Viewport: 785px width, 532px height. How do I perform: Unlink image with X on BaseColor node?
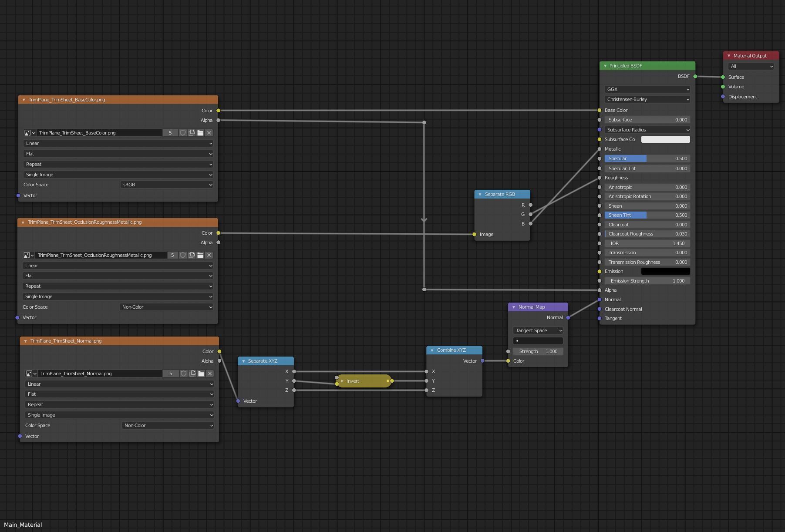click(209, 133)
